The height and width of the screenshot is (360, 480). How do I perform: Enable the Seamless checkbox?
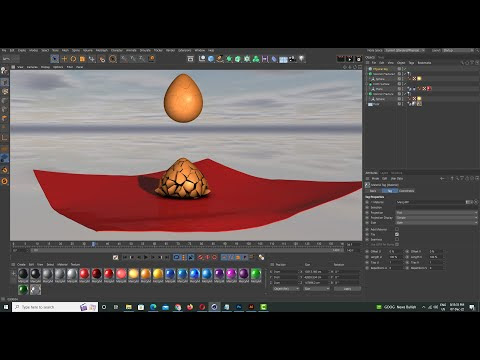click(397, 239)
